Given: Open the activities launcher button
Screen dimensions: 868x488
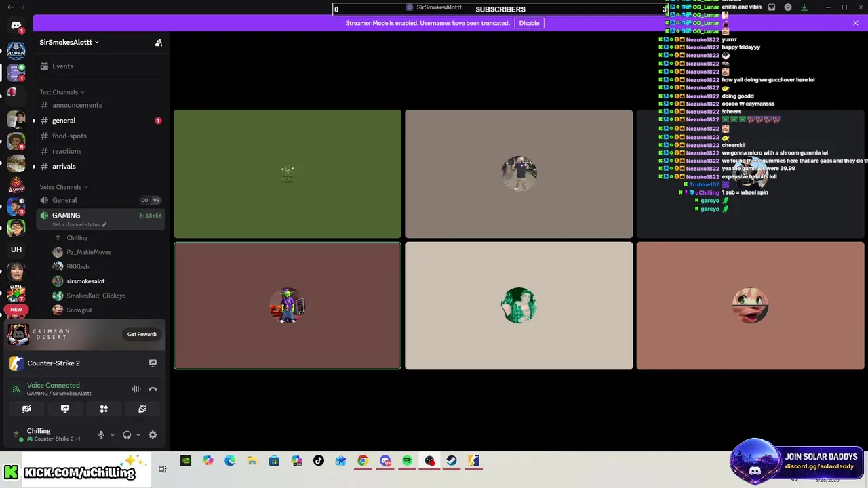Looking at the screenshot, I should (104, 409).
